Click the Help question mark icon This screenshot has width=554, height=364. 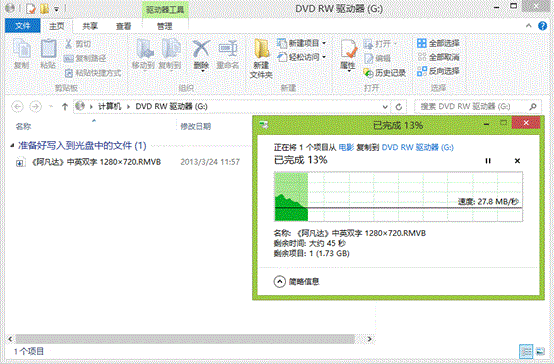[x=542, y=26]
